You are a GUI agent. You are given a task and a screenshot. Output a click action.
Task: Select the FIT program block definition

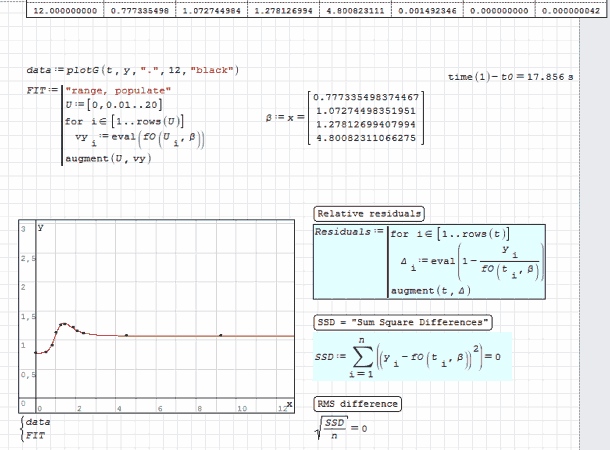point(118,125)
